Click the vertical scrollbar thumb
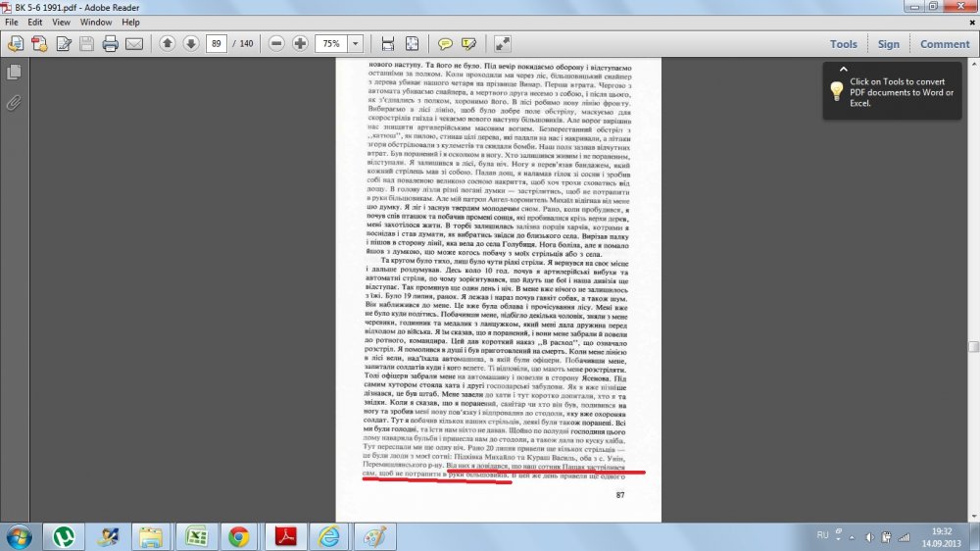The image size is (980, 551). 974,346
